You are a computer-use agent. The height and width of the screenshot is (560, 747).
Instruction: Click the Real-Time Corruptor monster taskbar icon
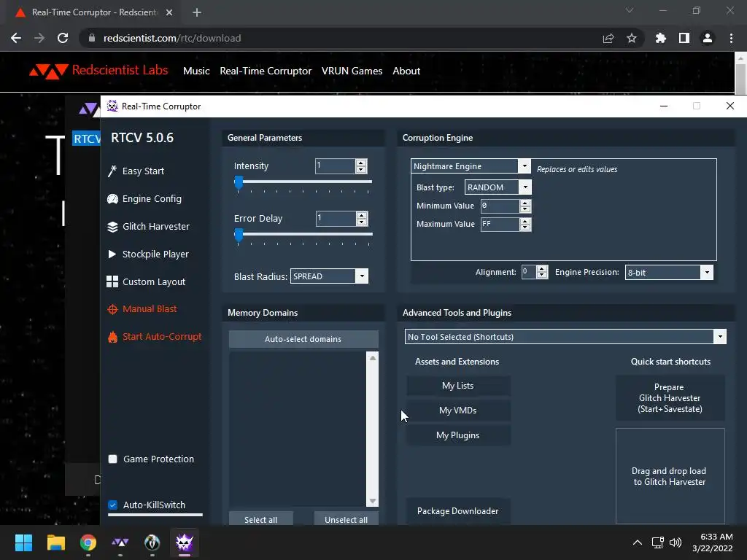point(185,542)
